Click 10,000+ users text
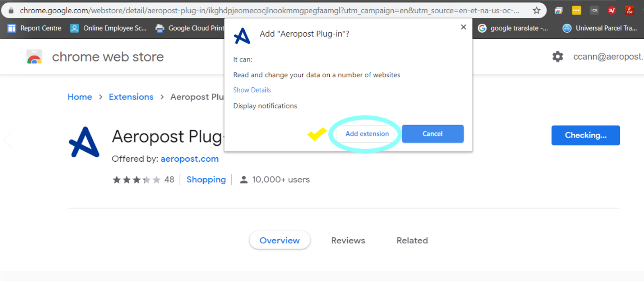Image resolution: width=644 pixels, height=282 pixels. [281, 180]
